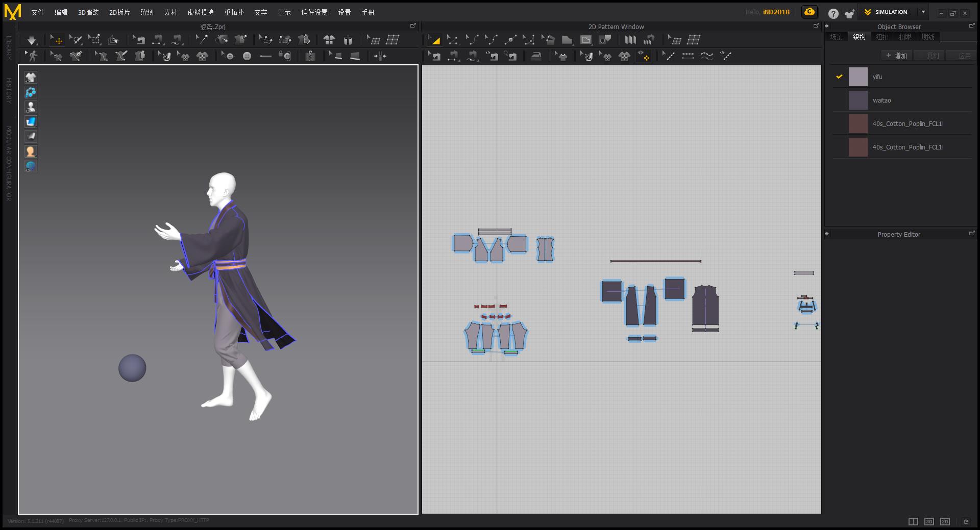The height and width of the screenshot is (530, 980).
Task: Click the help question mark icon
Action: click(833, 14)
